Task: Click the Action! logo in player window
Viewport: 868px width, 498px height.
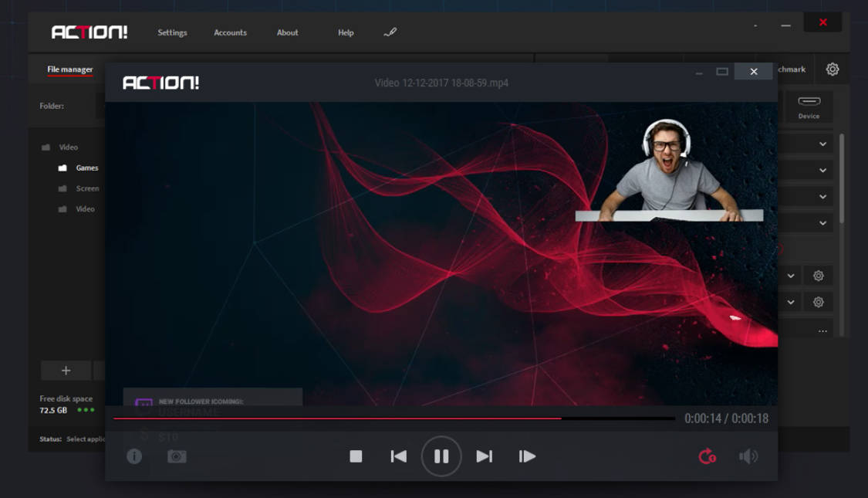Action: (160, 83)
